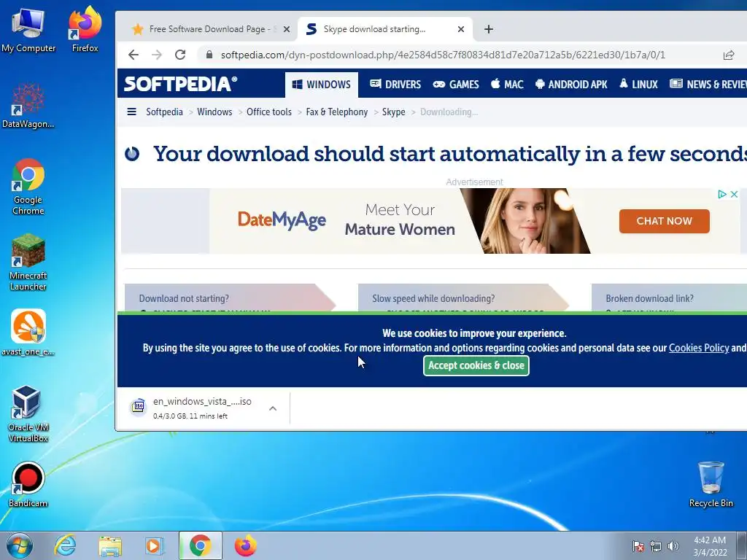Close the advertisement with the X icon
747x560 pixels.
click(734, 194)
